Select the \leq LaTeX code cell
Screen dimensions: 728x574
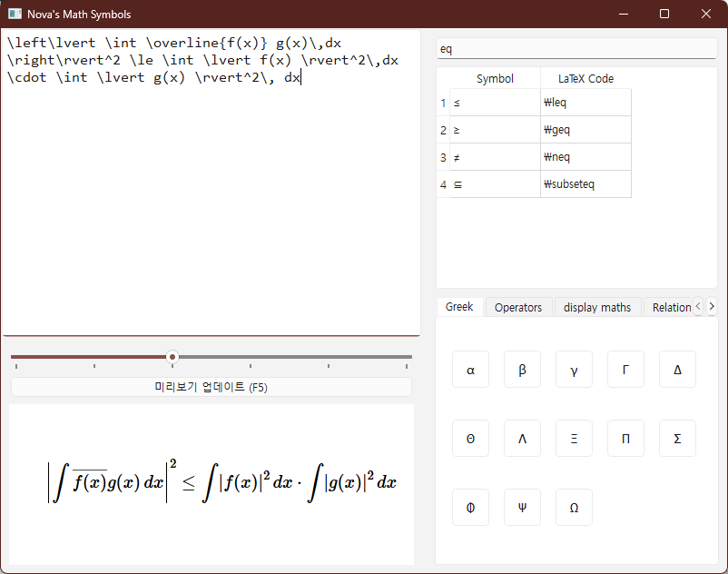click(x=585, y=103)
